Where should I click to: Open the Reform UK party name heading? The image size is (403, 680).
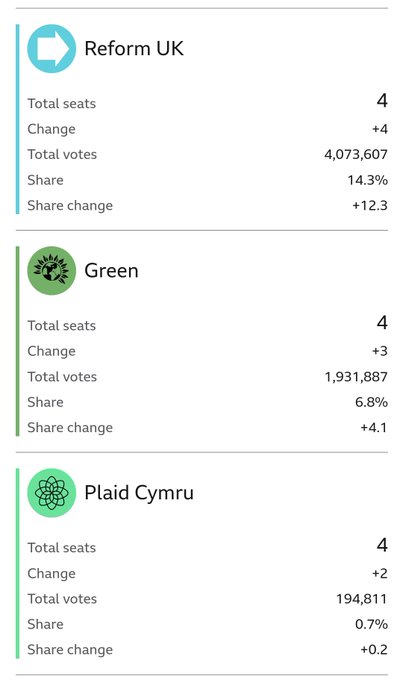[134, 49]
